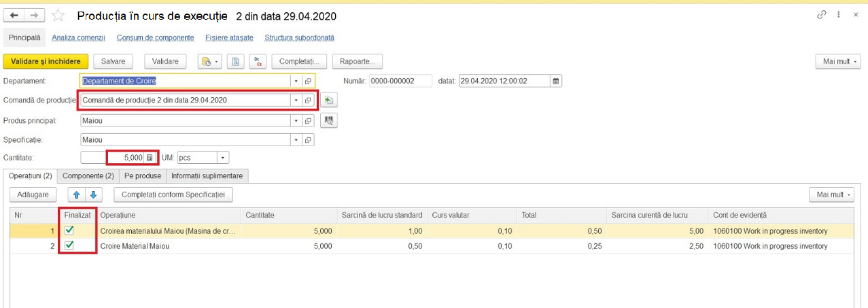Switch to the Componente (2) tab
Image resolution: width=868 pixels, height=308 pixels.
click(88, 176)
